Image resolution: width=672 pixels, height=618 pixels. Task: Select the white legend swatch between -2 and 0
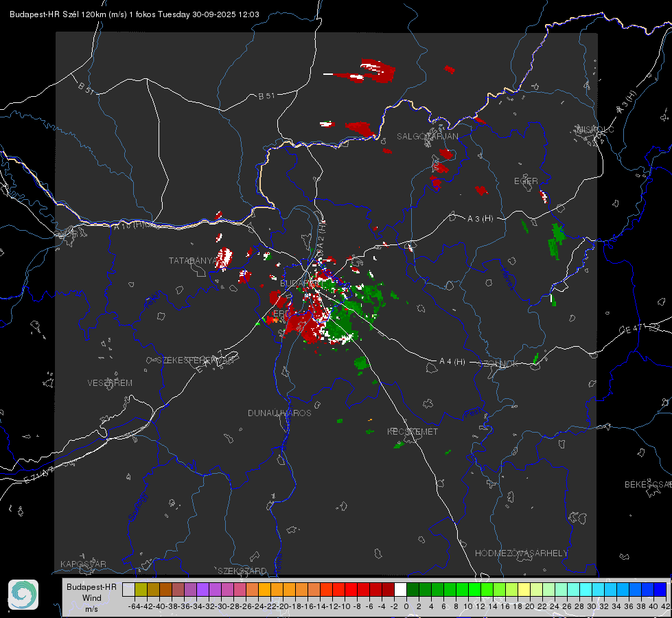point(400,589)
